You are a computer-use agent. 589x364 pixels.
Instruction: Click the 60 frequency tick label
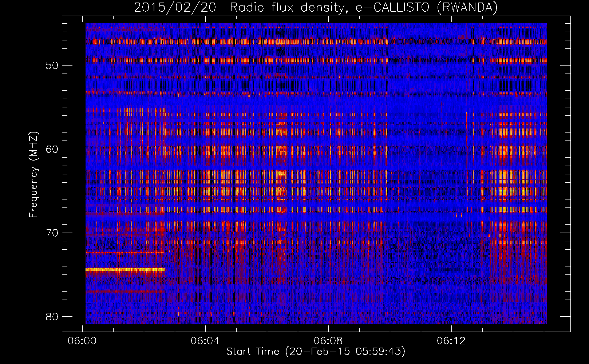click(52, 149)
